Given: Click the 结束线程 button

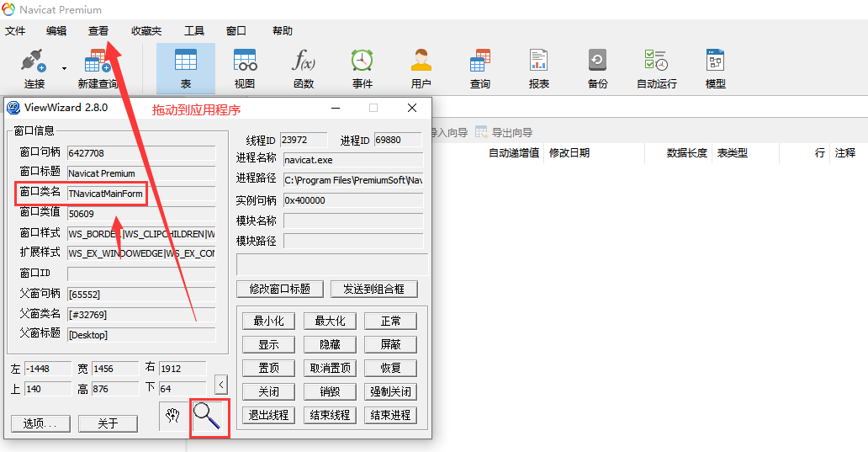Looking at the screenshot, I should (x=330, y=415).
